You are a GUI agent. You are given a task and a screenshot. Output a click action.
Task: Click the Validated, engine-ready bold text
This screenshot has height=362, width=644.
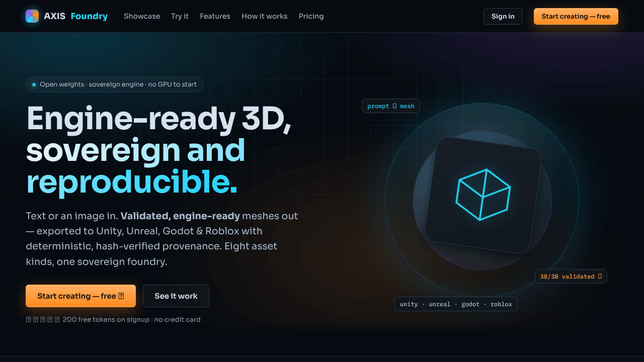click(x=180, y=216)
